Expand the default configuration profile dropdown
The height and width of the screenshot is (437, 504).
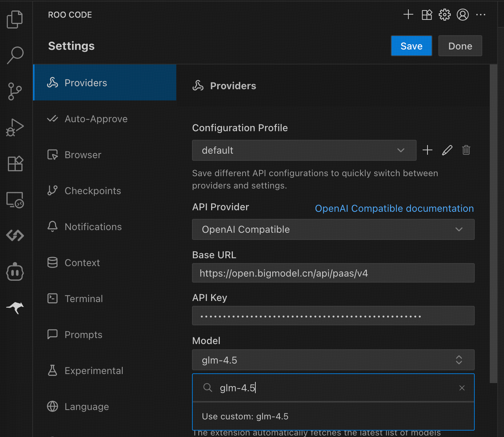tap(304, 150)
